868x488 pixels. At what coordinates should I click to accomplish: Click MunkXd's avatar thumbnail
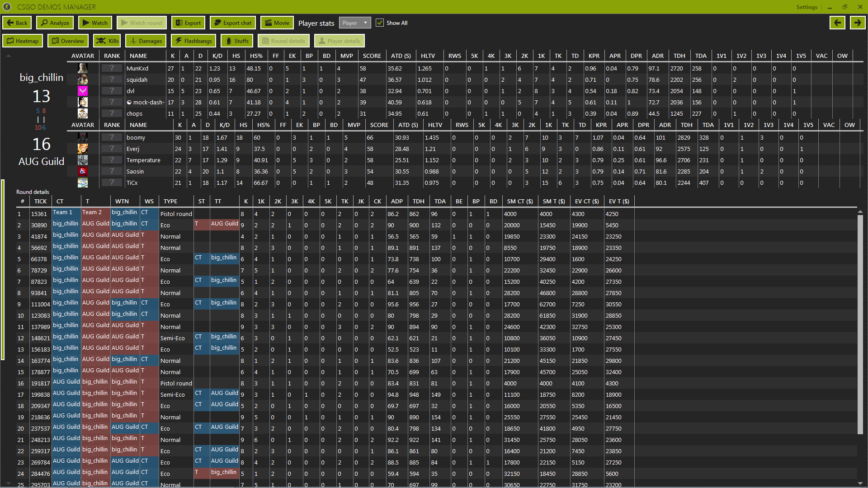point(83,68)
